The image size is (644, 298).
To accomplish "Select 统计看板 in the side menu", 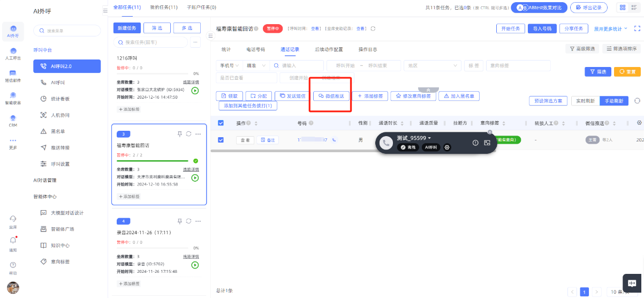I will click(60, 99).
